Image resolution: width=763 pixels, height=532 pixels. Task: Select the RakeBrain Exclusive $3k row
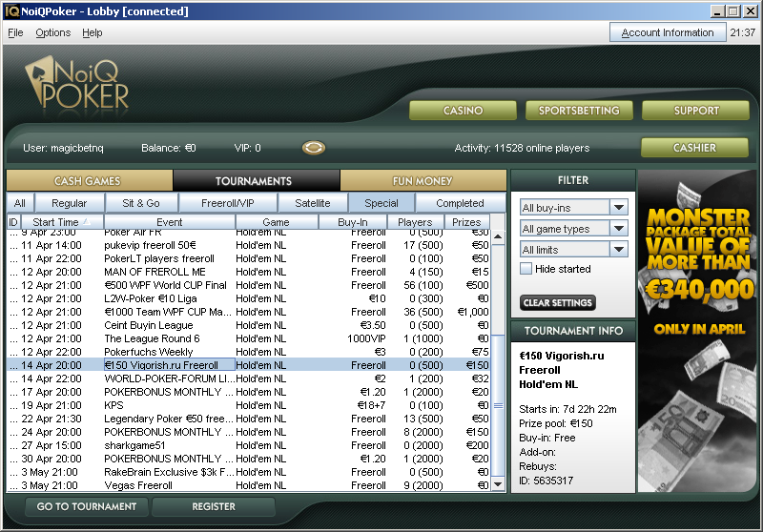click(x=249, y=472)
